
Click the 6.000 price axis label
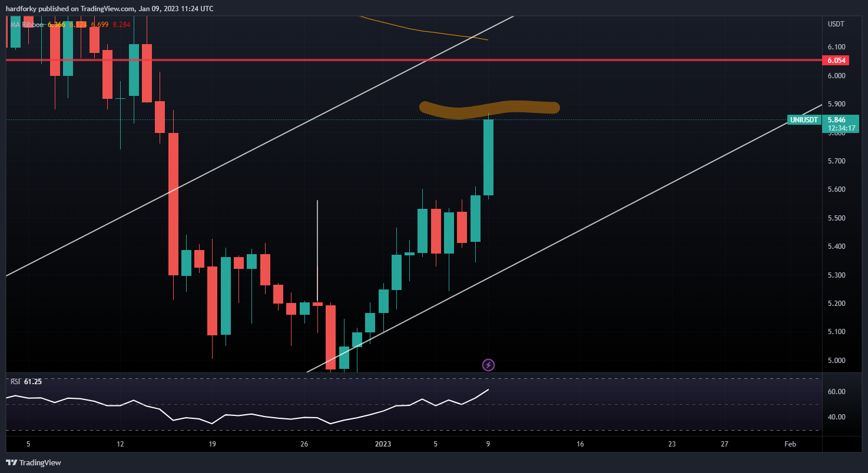point(836,76)
